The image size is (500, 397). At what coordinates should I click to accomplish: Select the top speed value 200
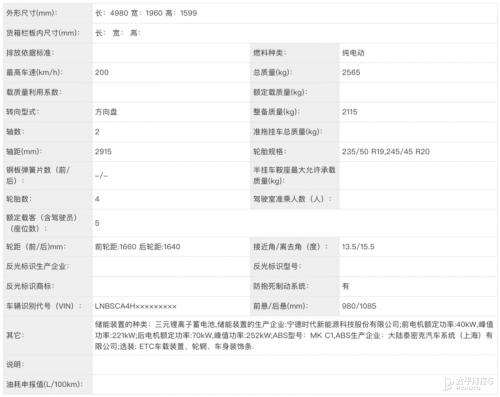[102, 72]
